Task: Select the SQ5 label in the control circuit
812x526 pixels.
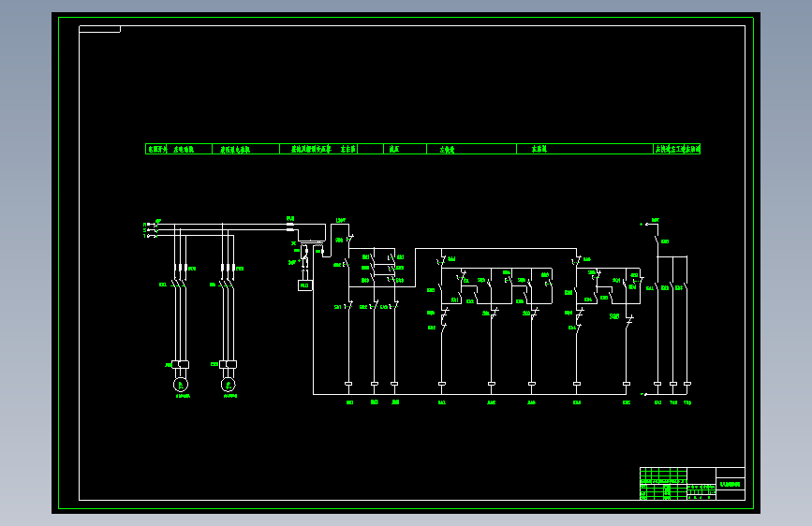Action: pos(614,315)
